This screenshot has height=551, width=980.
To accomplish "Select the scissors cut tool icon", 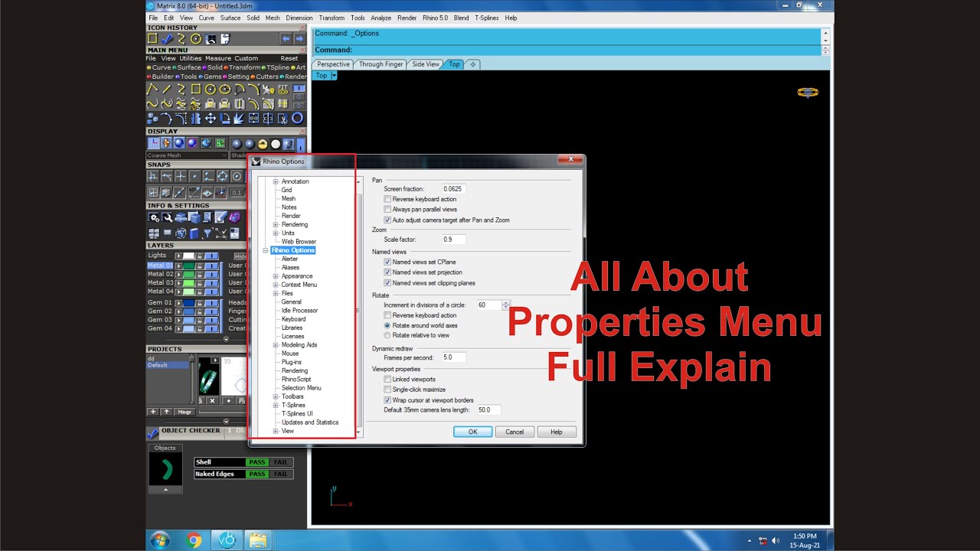I will [x=283, y=119].
